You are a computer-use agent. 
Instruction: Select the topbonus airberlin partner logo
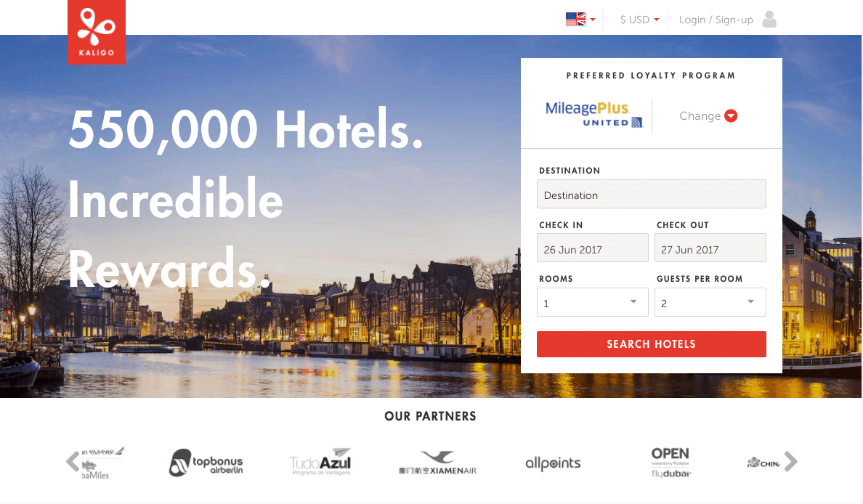tap(206, 463)
